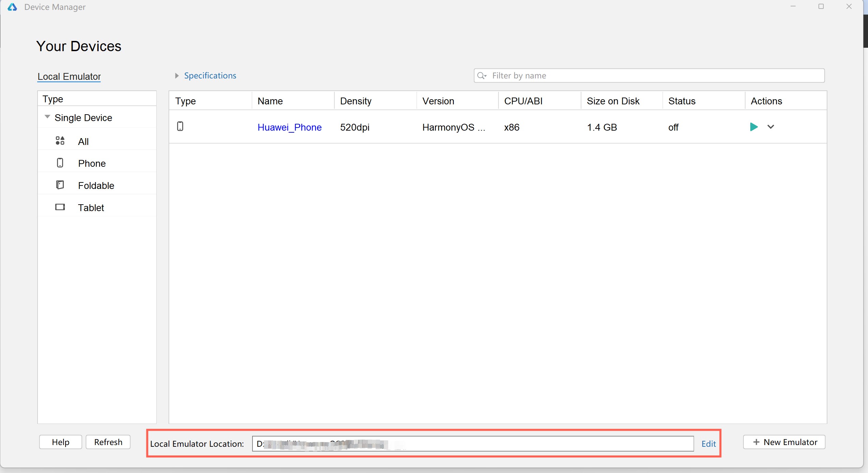Click the Type header in the left panel
Screen dimensions: 868x473
point(97,99)
